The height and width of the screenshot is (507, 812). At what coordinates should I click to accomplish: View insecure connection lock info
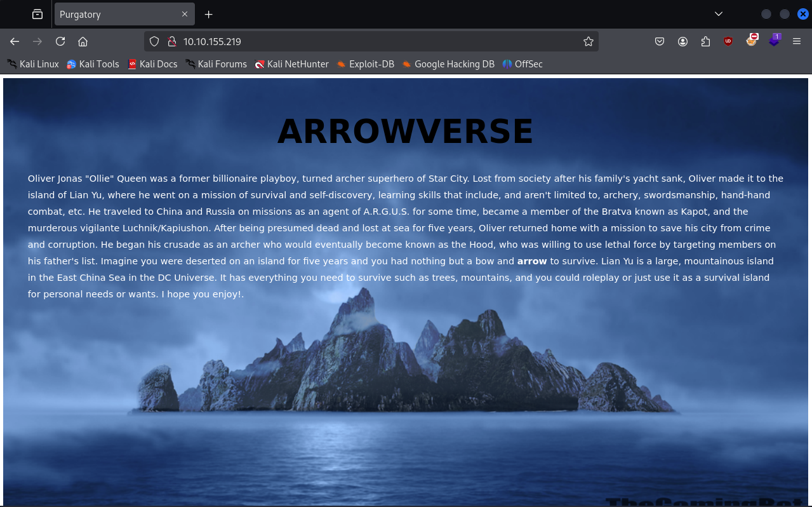pyautogui.click(x=171, y=41)
